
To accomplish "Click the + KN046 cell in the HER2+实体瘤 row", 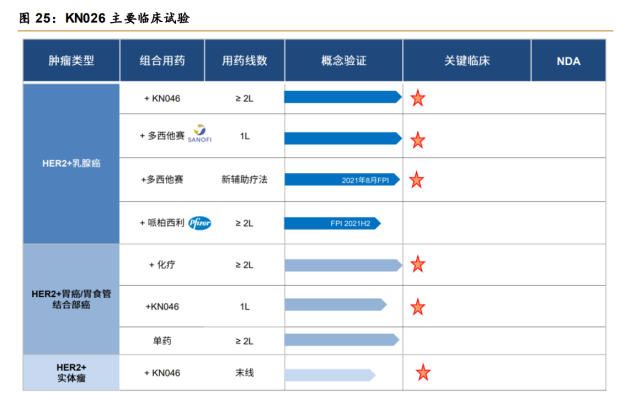I will point(162,373).
